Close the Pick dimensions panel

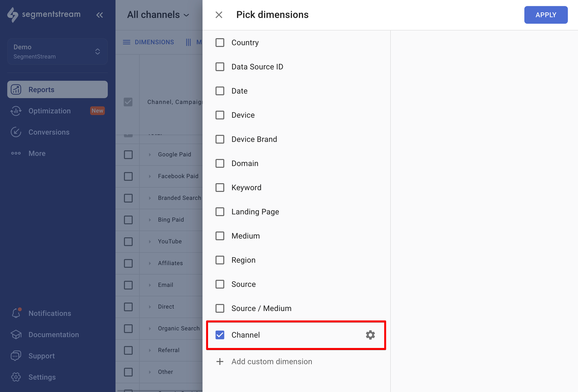point(219,15)
